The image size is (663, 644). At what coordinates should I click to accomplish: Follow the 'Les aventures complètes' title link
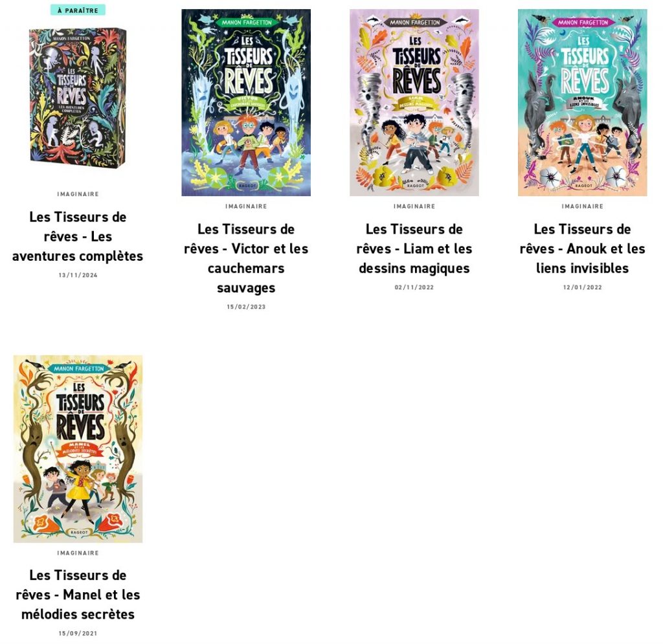[78, 236]
